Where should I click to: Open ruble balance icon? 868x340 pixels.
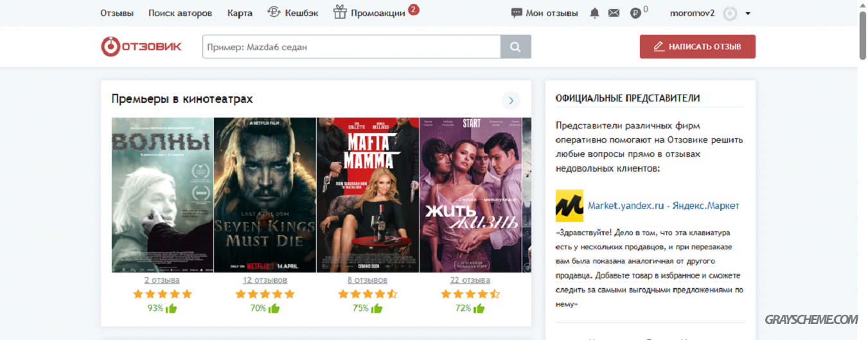[x=635, y=13]
